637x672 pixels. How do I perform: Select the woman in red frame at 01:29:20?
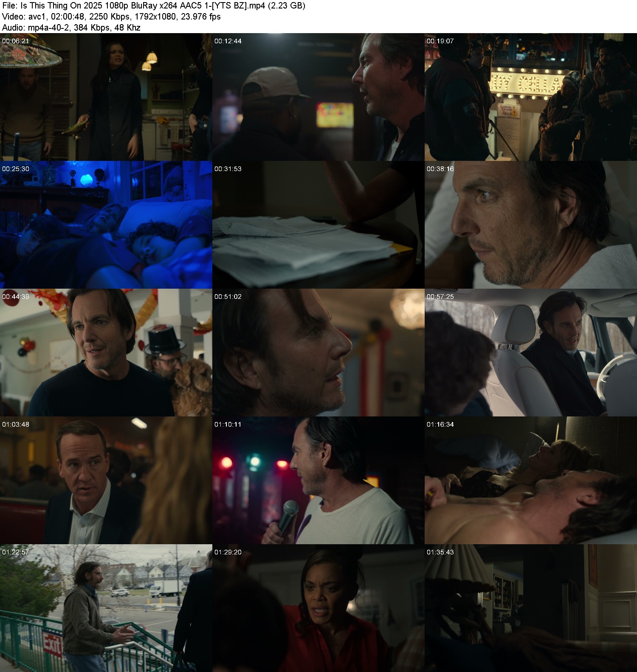point(318,608)
